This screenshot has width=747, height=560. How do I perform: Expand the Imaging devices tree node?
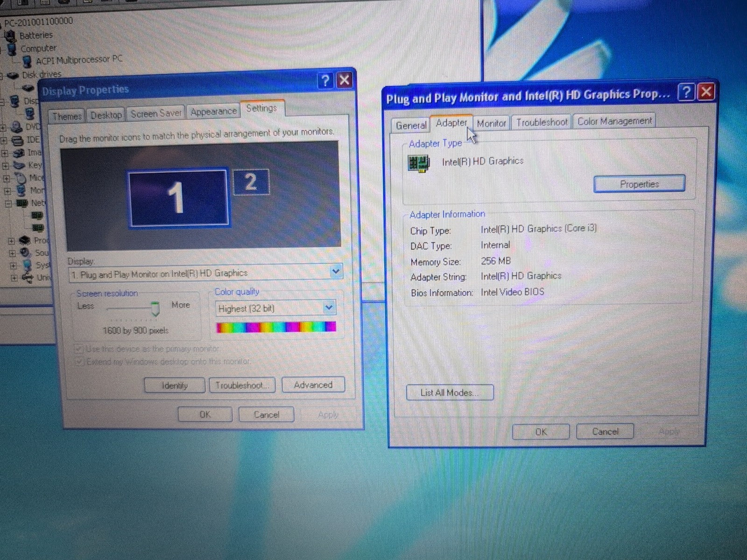tap(5, 153)
